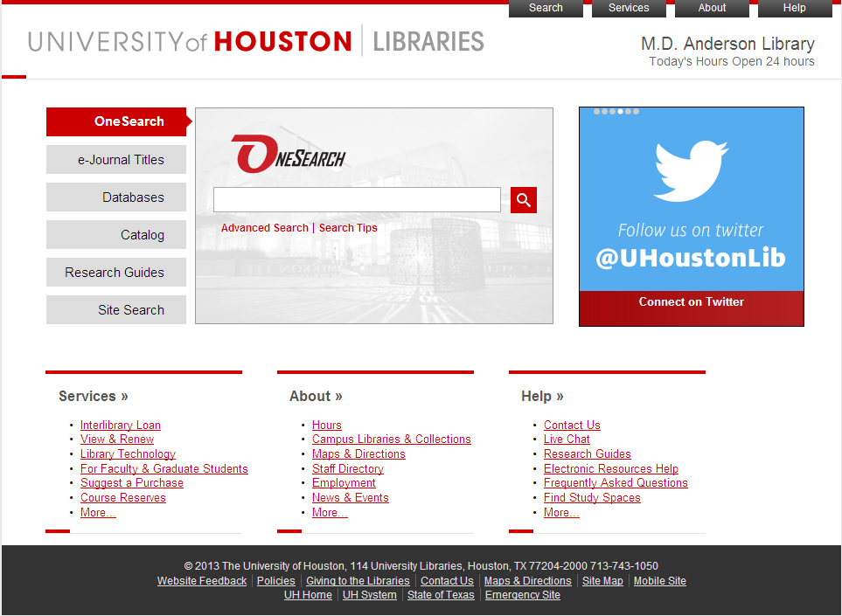The image size is (842, 616).
Task: Open the Website Feedback footer link
Action: coord(202,580)
